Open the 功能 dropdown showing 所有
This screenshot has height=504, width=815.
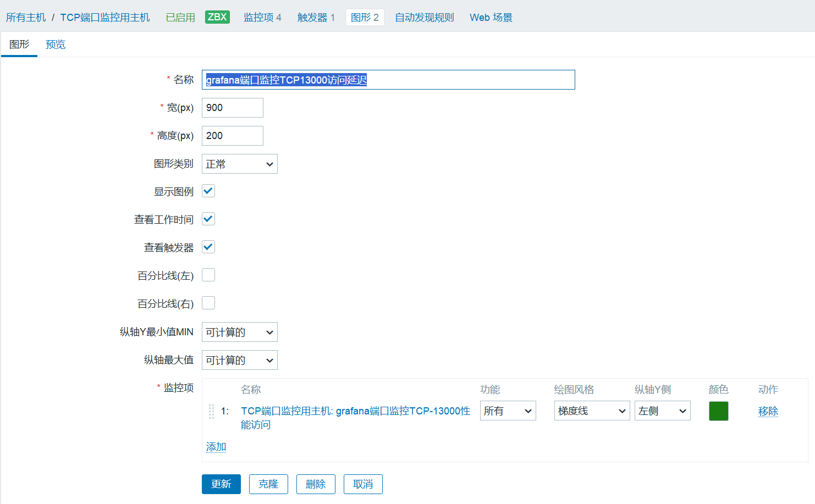(x=508, y=411)
